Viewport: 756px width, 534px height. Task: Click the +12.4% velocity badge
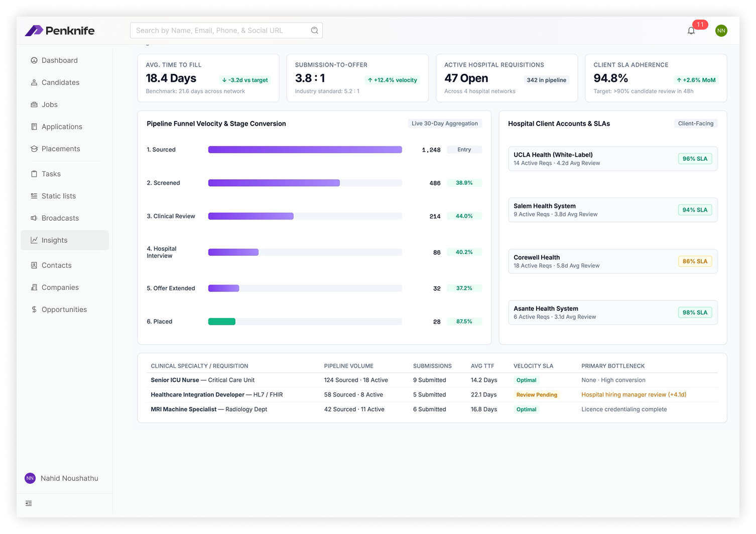[393, 80]
